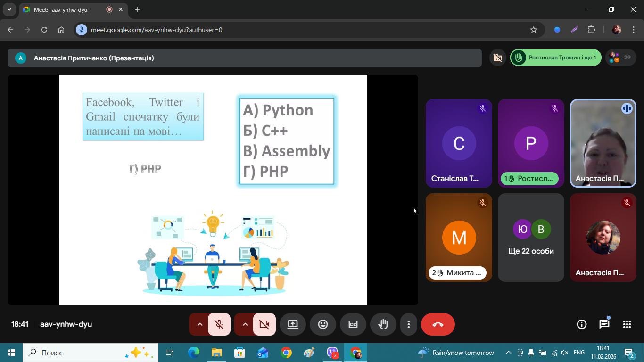This screenshot has height=362, width=644.
Task: Close the Meet browser tab
Action: (x=121, y=9)
